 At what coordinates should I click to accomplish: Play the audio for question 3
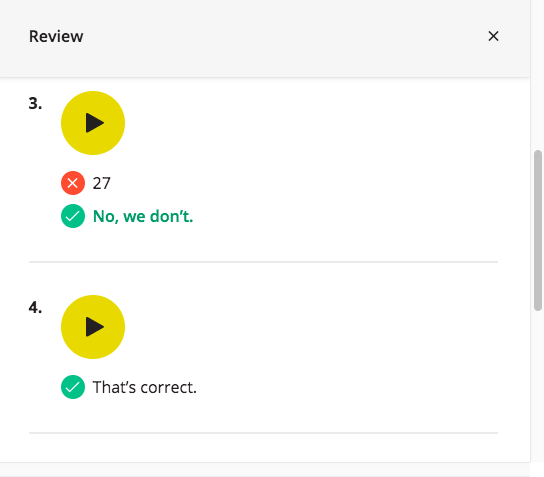[93, 123]
